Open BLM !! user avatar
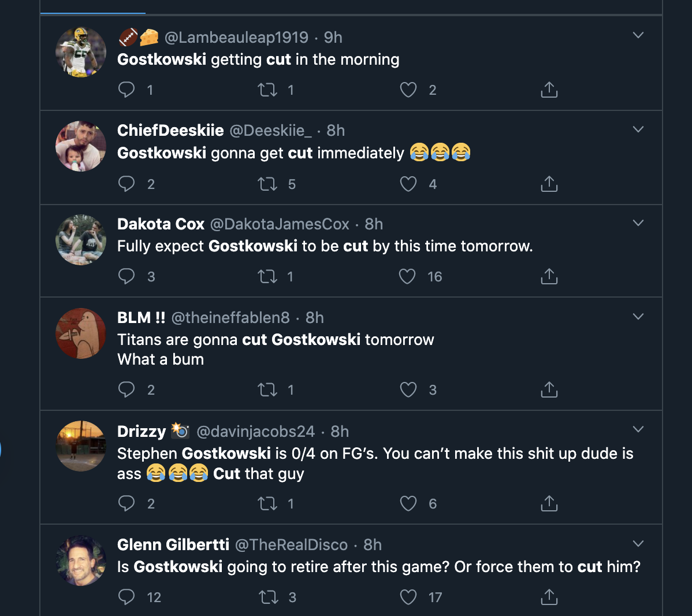This screenshot has width=692, height=616. (x=81, y=333)
